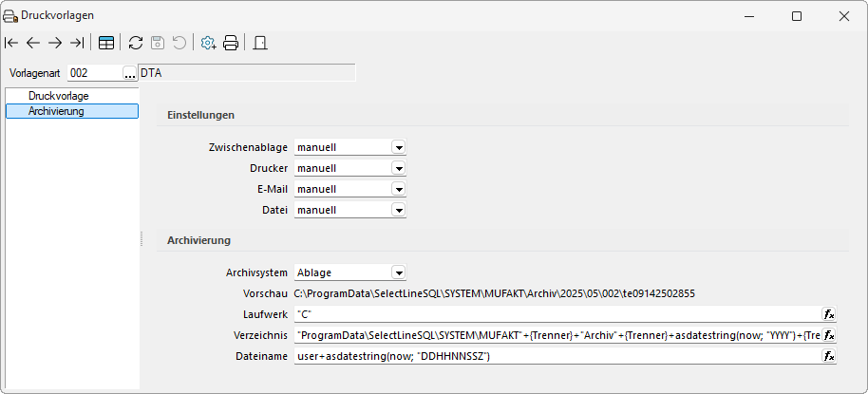Open the Archivsystem dropdown
The image size is (868, 394).
(x=399, y=272)
